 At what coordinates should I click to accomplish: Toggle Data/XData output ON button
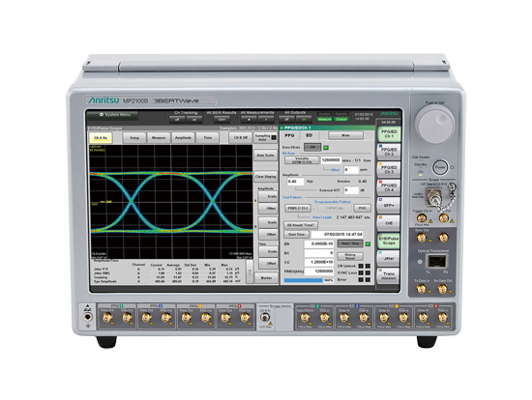[312, 147]
